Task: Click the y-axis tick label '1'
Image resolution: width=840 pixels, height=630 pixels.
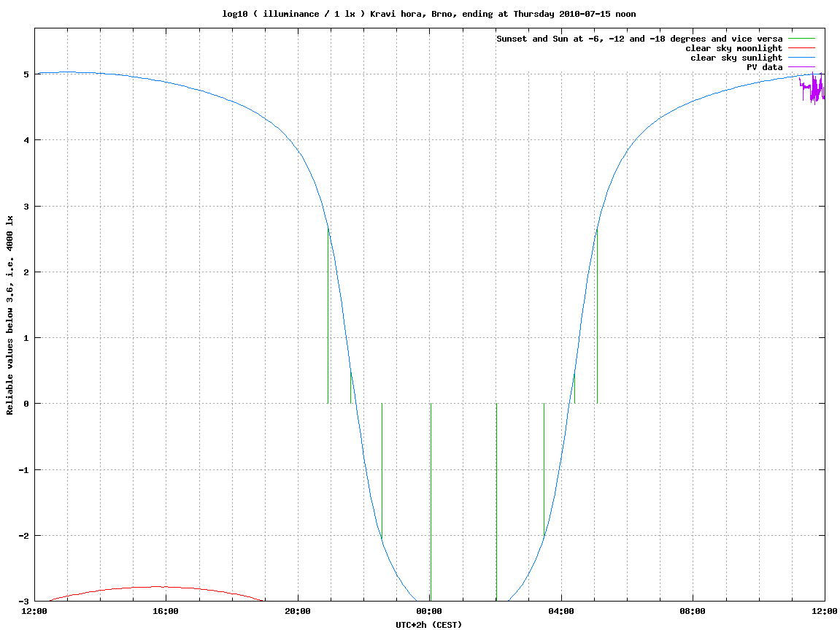Action: click(26, 338)
